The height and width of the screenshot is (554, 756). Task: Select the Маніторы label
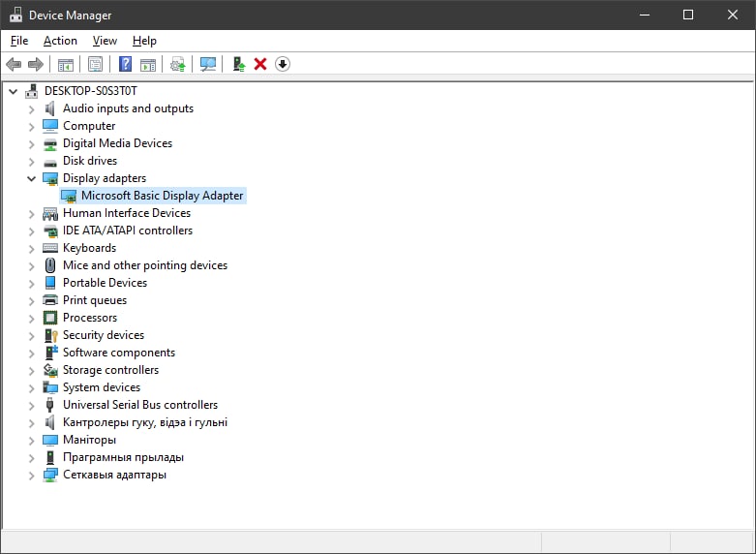(x=89, y=440)
